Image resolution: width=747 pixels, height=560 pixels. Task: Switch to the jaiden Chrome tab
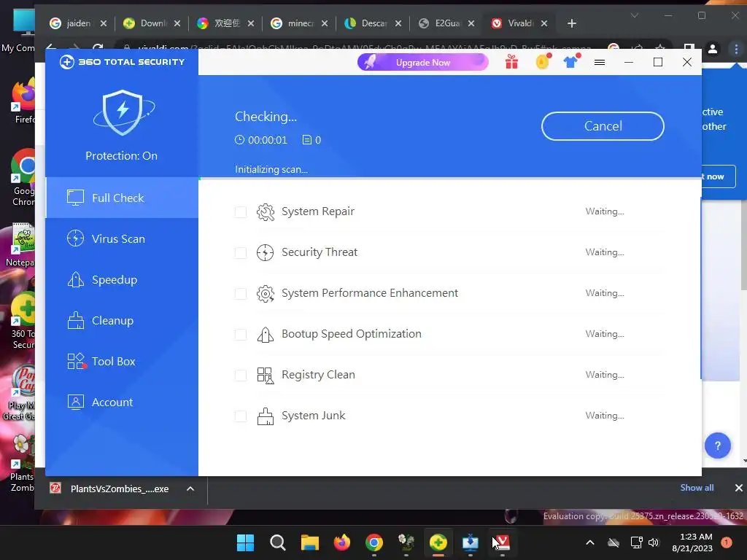77,23
